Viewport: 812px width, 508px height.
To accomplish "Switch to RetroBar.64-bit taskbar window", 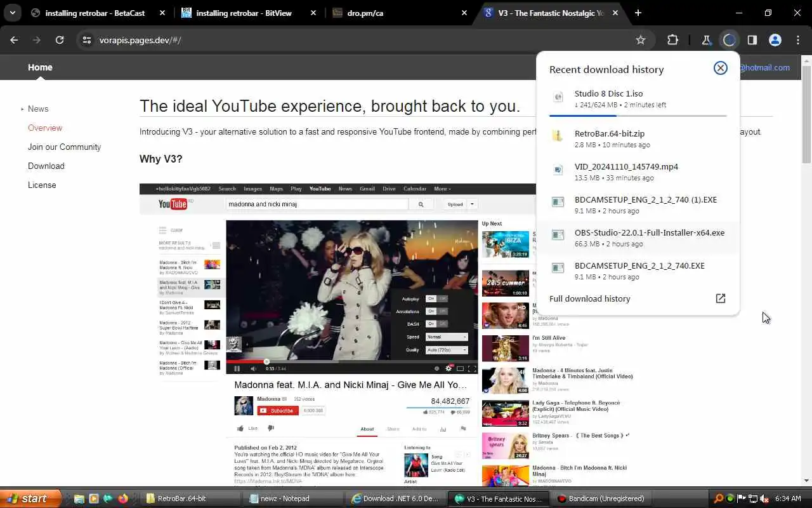I will click(x=192, y=498).
